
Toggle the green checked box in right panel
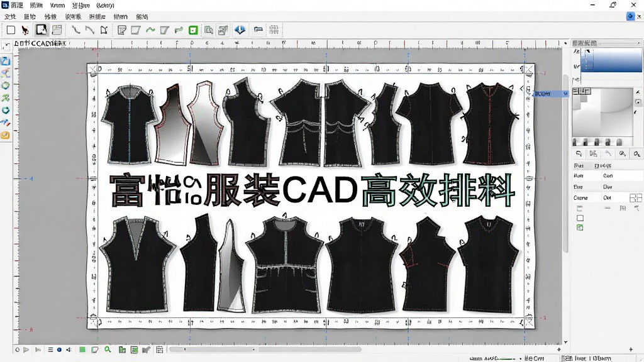pos(580,228)
